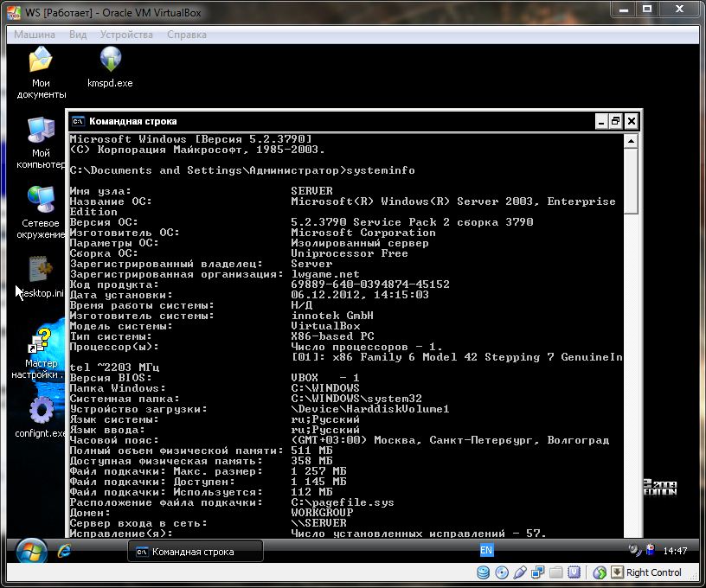The height and width of the screenshot is (588, 706).
Task: Click the speaker icon in guest tray
Action: tap(635, 550)
